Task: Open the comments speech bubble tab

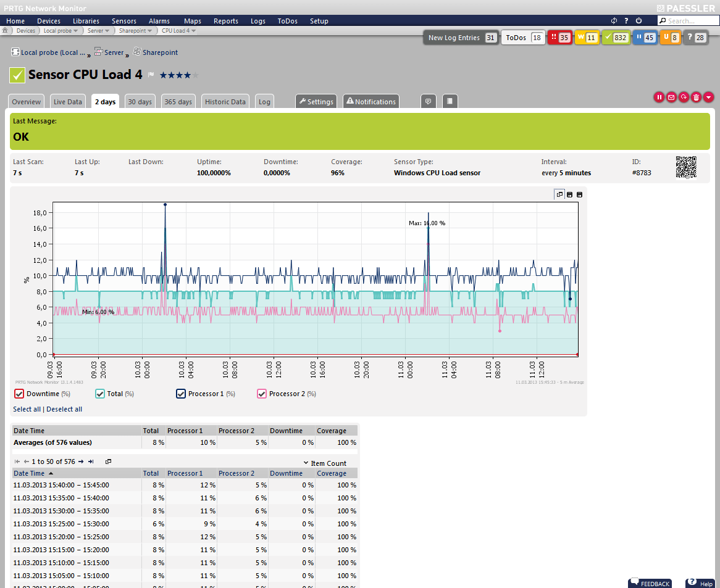Action: coord(428,101)
